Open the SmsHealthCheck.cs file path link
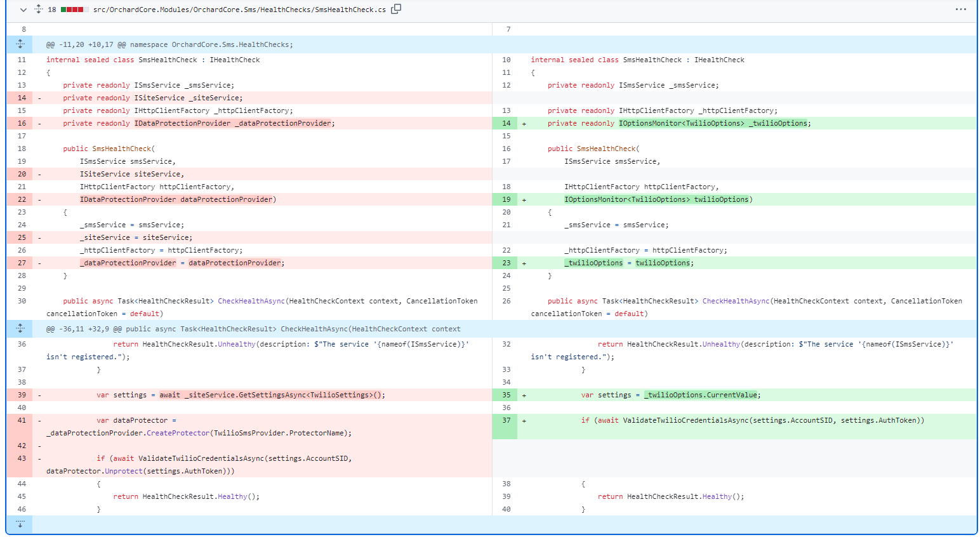The image size is (980, 537). tap(239, 10)
